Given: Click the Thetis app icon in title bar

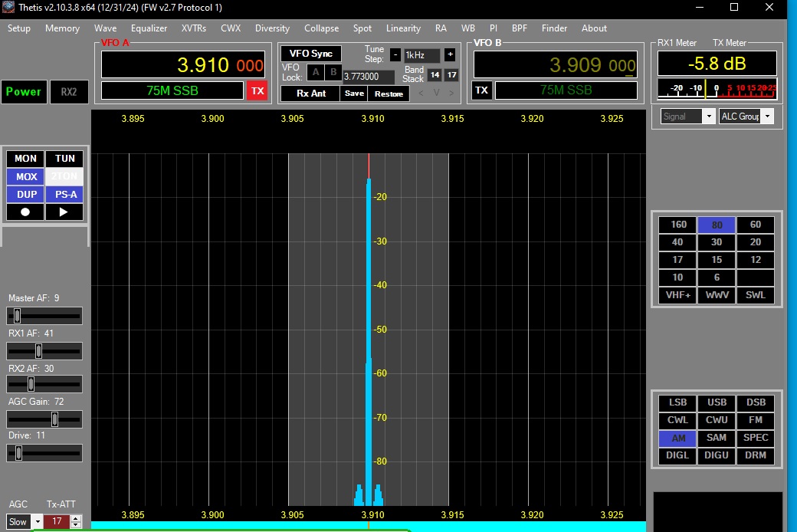Looking at the screenshot, I should 8,7.
